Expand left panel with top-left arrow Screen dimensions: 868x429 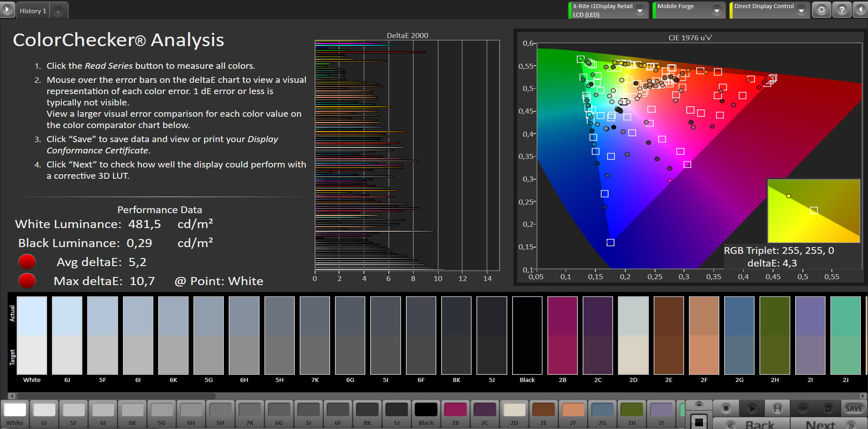click(7, 10)
